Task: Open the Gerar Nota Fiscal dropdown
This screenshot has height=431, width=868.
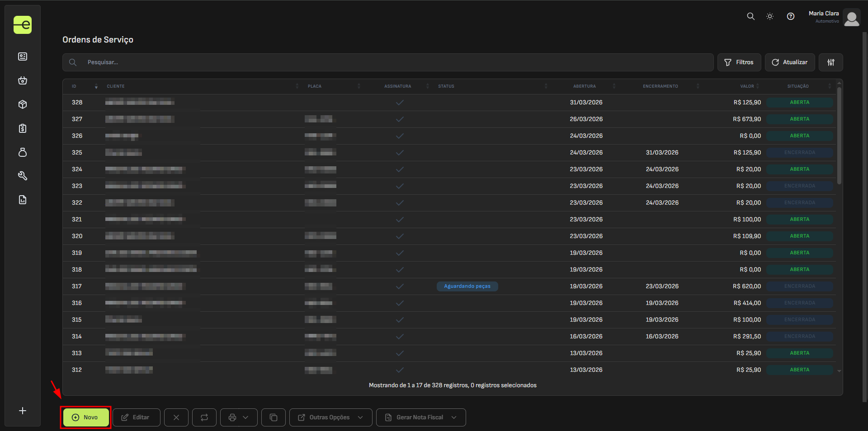Action: (420, 417)
